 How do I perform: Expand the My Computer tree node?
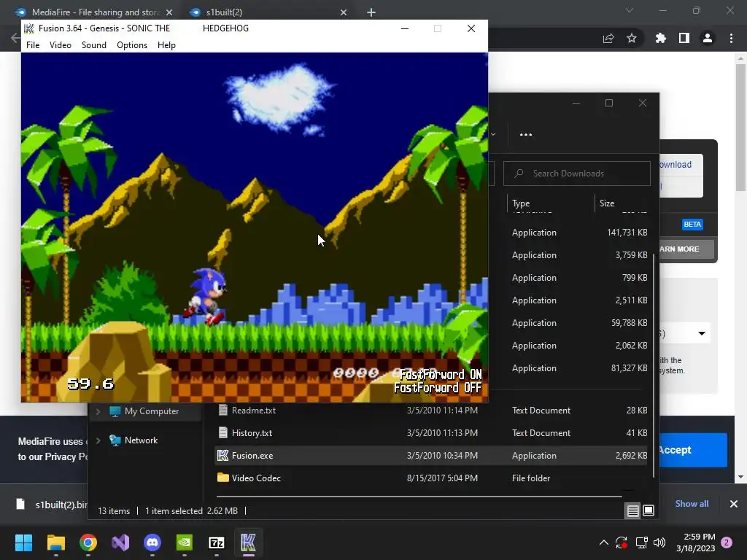click(98, 411)
